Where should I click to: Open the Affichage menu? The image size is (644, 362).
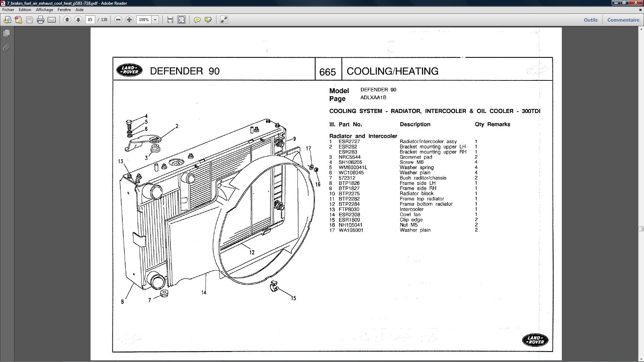point(44,10)
